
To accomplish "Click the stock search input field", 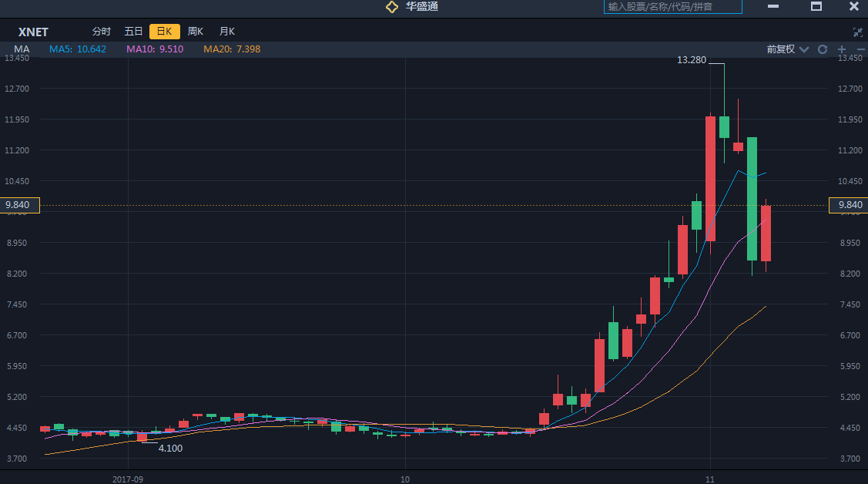I will tap(672, 7).
